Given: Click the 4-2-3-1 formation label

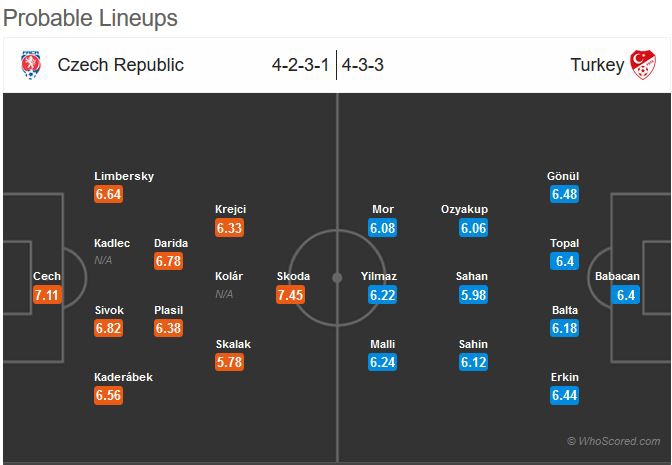Looking at the screenshot, I should point(300,65).
